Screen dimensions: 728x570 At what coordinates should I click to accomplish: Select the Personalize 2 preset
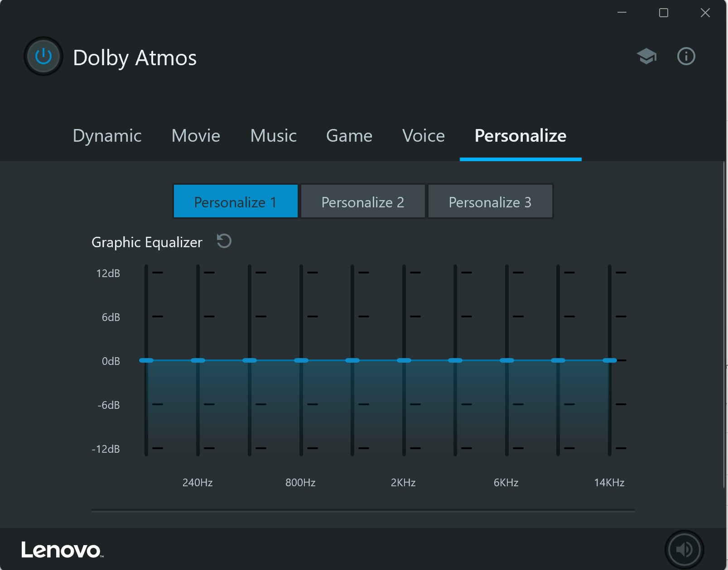(x=362, y=202)
